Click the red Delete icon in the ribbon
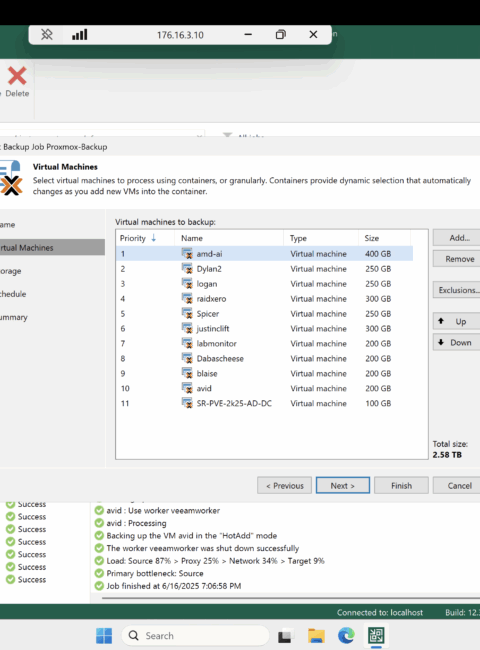This screenshot has height=650, width=480. click(17, 76)
